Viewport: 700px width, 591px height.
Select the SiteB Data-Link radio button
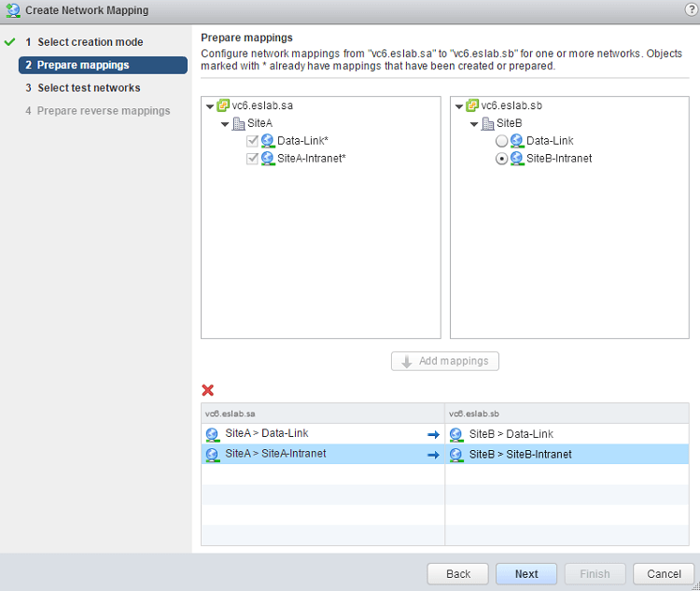point(502,141)
